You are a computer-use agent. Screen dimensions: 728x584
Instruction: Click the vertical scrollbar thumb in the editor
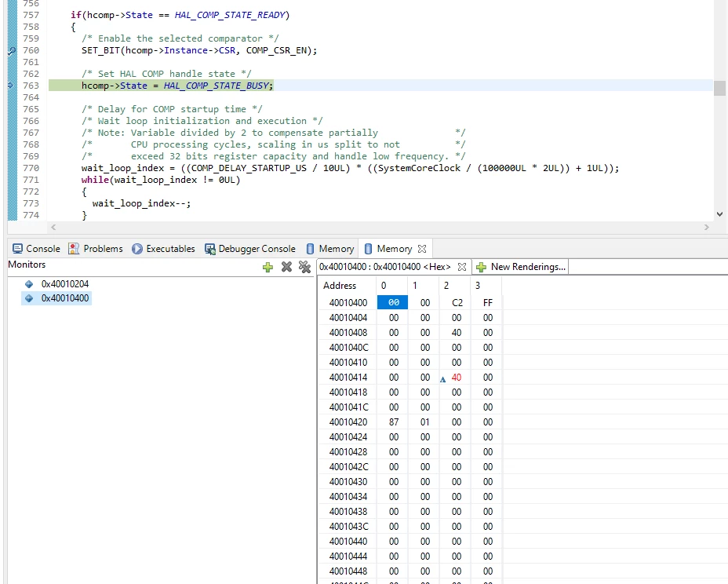coord(719,88)
